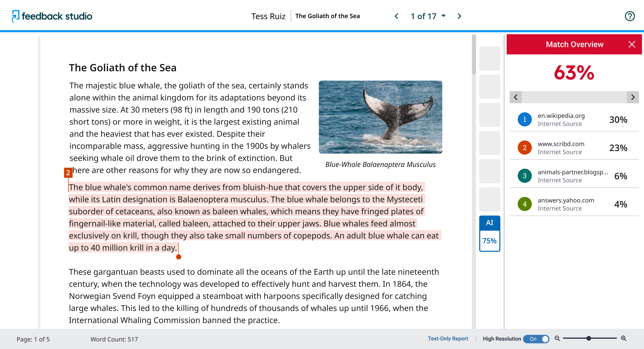Click the 75% AI score
Image resolution: width=644 pixels, height=349 pixels.
(490, 241)
